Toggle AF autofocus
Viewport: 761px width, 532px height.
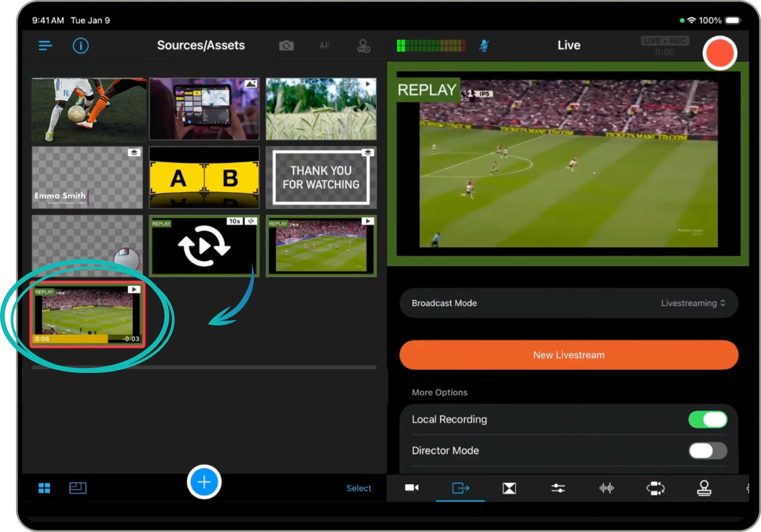(x=325, y=46)
